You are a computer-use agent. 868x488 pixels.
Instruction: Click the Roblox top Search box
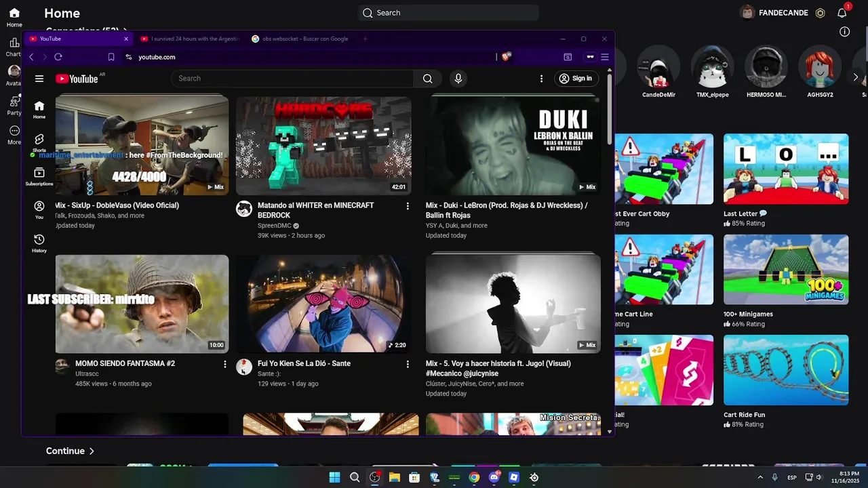coord(449,13)
